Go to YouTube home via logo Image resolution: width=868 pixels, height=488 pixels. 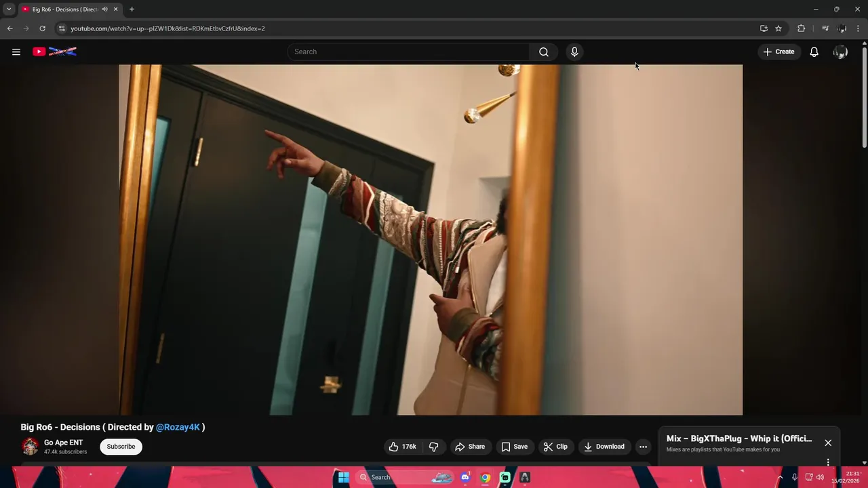pos(54,52)
